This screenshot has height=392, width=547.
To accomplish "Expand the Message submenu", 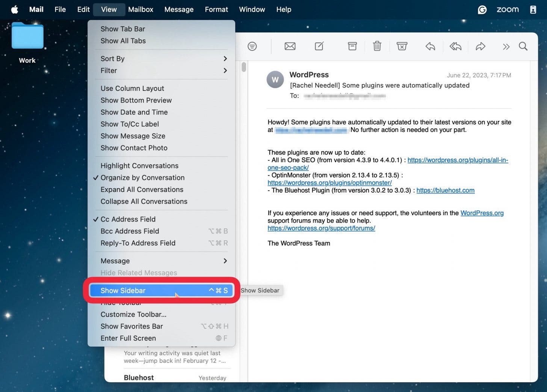I will 162,261.
